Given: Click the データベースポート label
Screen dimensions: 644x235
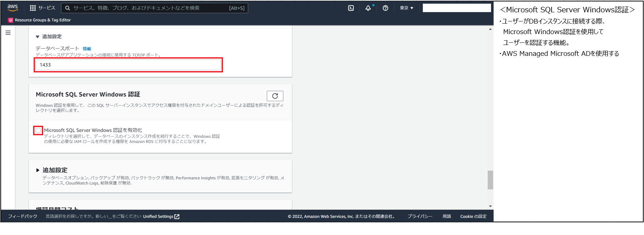Looking at the screenshot, I should (x=57, y=49).
